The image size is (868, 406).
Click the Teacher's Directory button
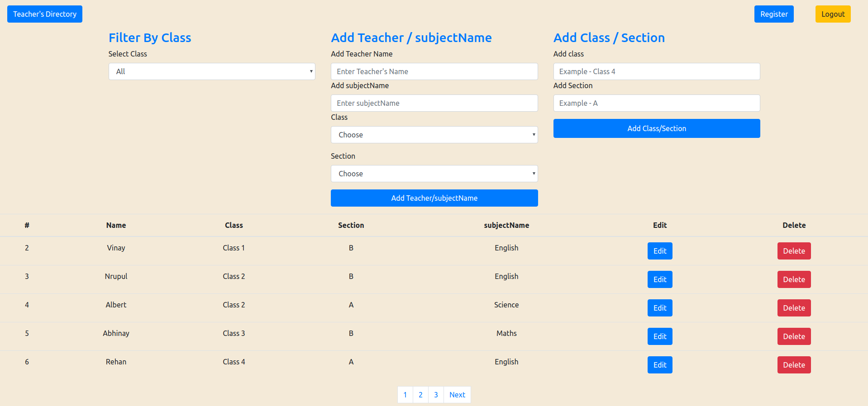(45, 14)
